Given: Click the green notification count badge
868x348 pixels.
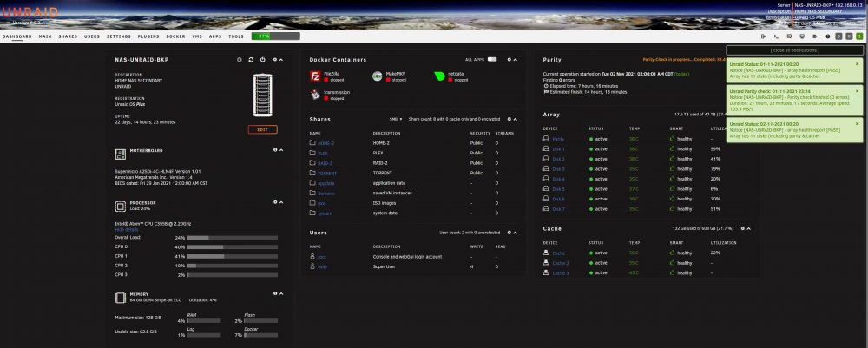Looking at the screenshot, I should coord(859,36).
